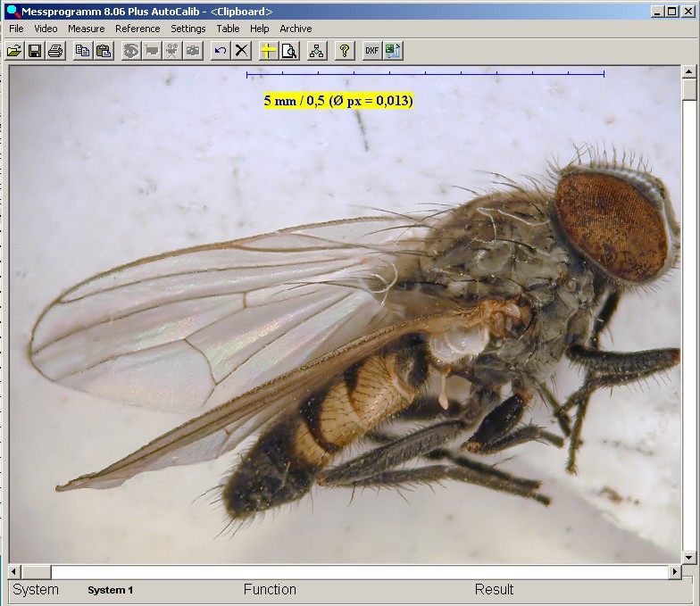Open the Settings menu
Image resolution: width=700 pixels, height=606 pixels.
tap(188, 29)
